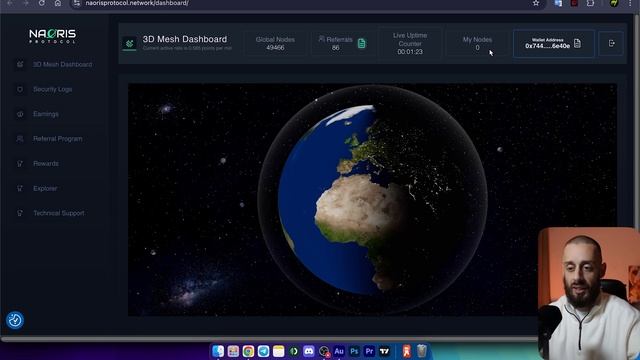
Task: Click the logout icon button
Action: [611, 43]
